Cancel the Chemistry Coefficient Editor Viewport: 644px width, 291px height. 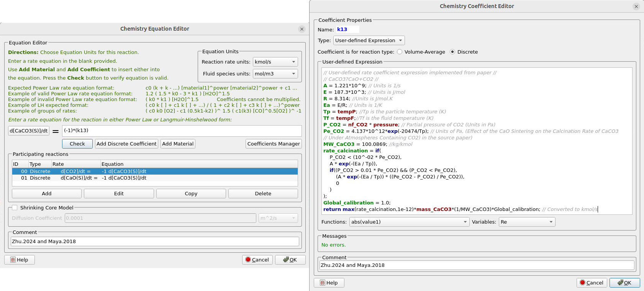coord(592,283)
